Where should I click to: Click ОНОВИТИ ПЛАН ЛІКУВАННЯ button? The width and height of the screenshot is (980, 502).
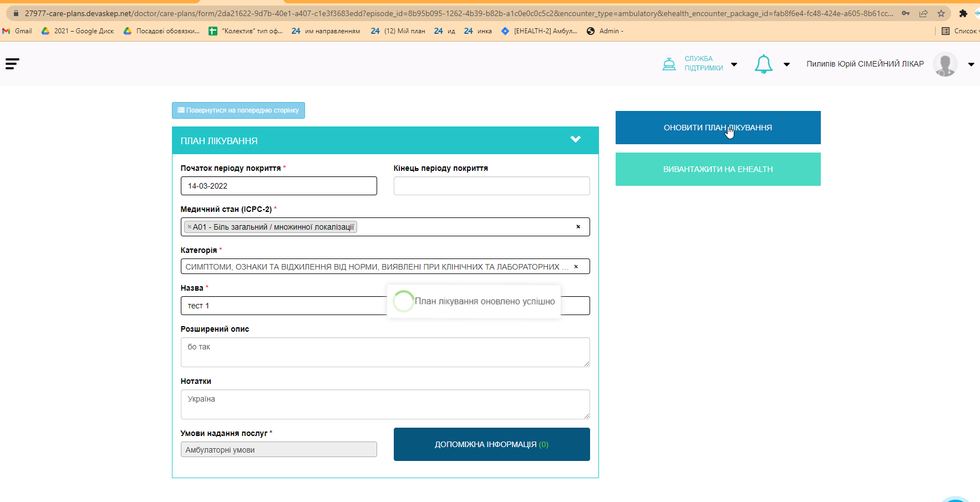click(x=718, y=128)
